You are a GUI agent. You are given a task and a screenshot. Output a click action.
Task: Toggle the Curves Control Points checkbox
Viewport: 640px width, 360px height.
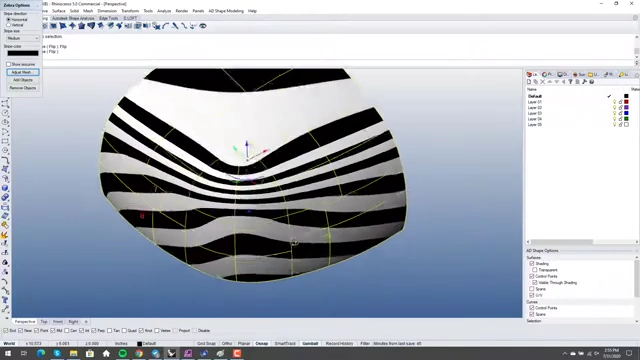532,308
